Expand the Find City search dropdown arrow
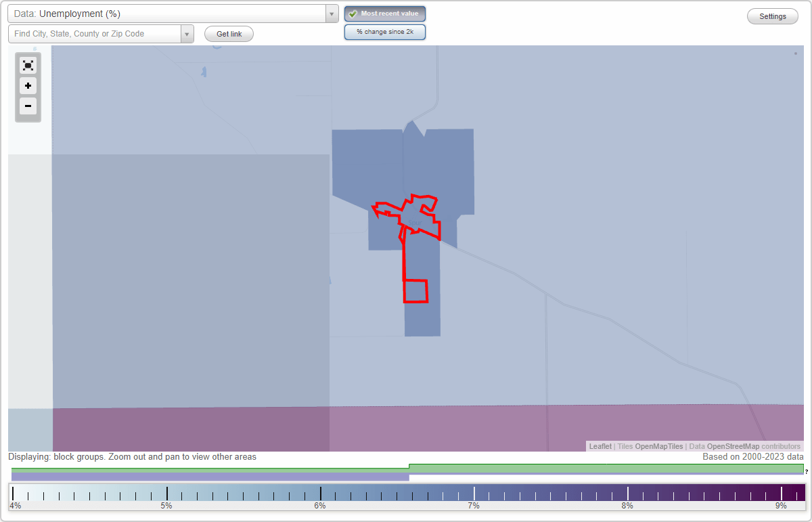This screenshot has height=522, width=812. pyautogui.click(x=187, y=34)
